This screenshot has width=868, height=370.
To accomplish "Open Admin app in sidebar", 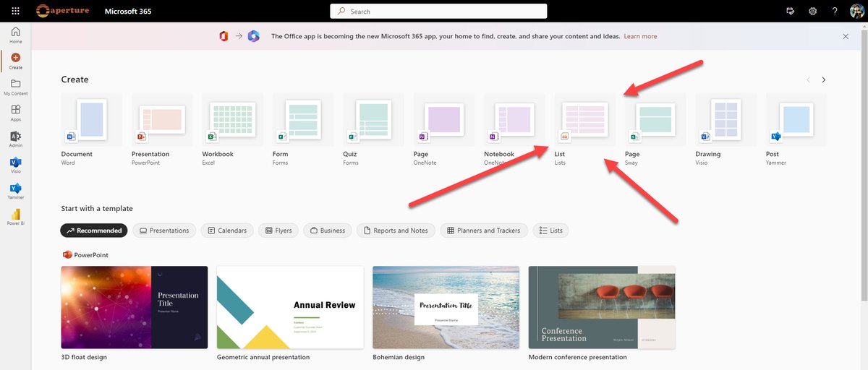I will [15, 139].
